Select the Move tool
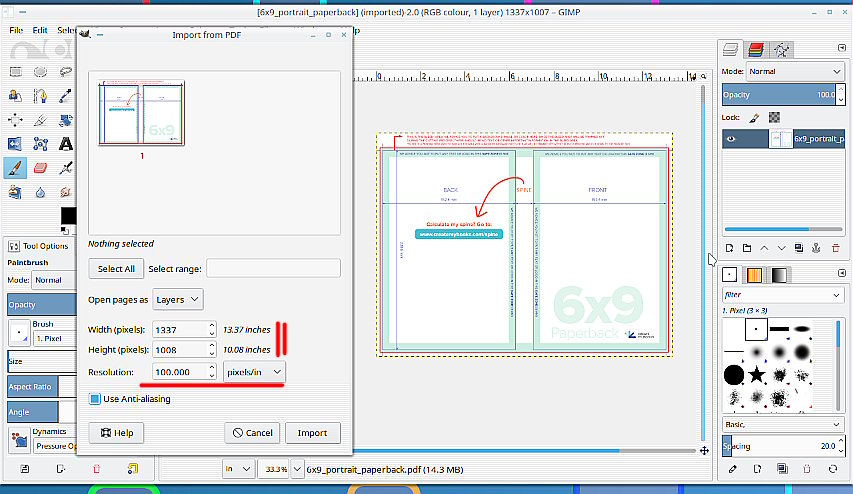This screenshot has height=494, width=853. click(x=15, y=120)
